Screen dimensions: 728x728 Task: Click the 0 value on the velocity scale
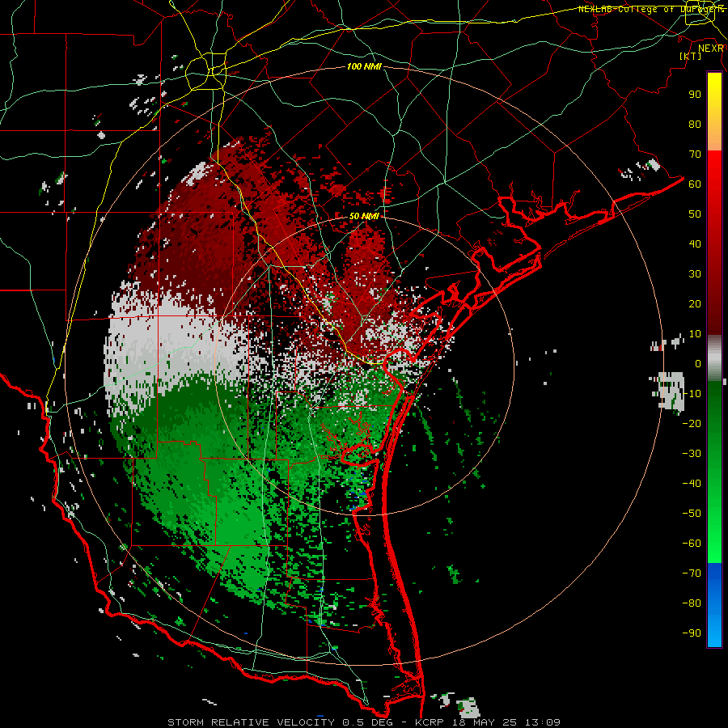tap(698, 363)
